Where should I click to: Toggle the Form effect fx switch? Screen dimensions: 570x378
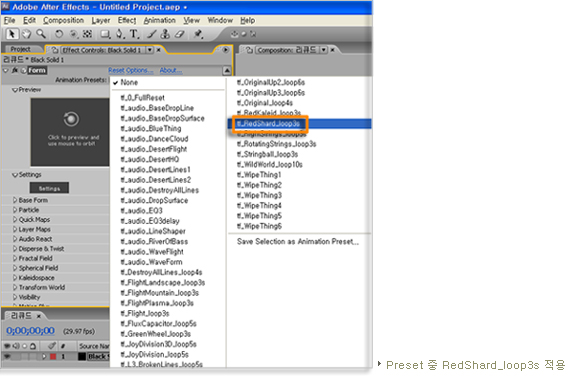click(x=15, y=70)
